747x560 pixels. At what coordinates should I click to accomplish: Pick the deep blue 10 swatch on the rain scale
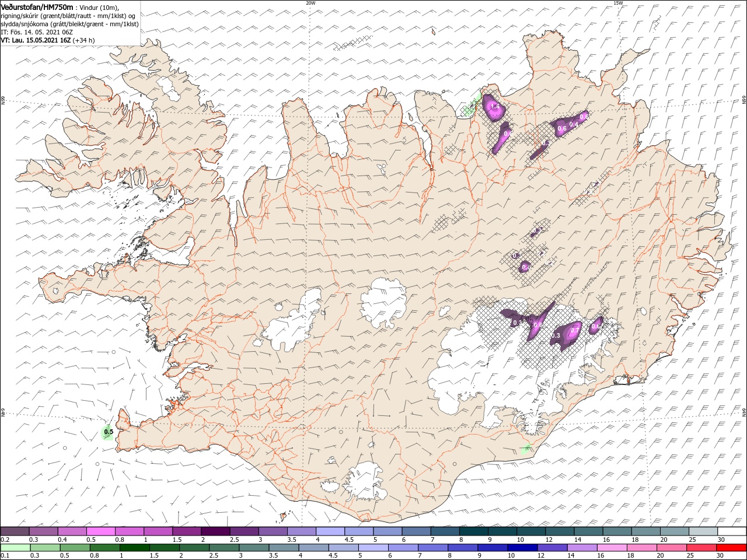coord(522,548)
